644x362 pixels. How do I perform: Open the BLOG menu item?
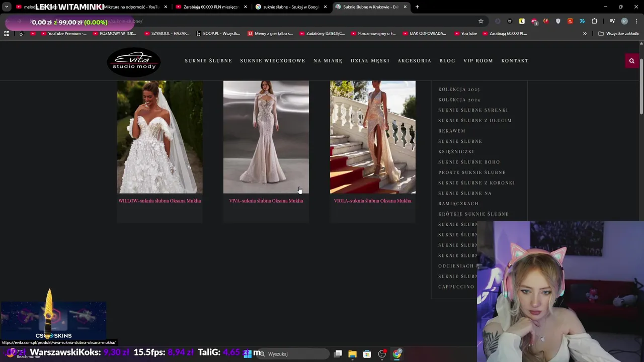(x=447, y=61)
